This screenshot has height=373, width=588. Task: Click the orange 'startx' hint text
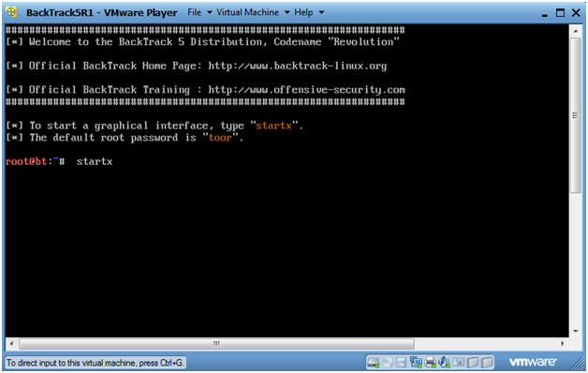click(273, 126)
